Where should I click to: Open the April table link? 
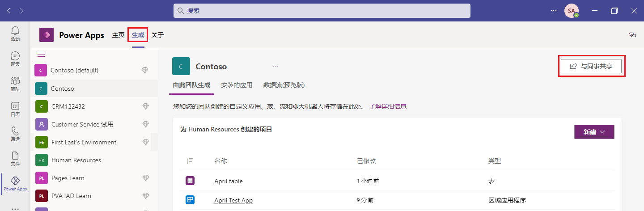click(229, 181)
